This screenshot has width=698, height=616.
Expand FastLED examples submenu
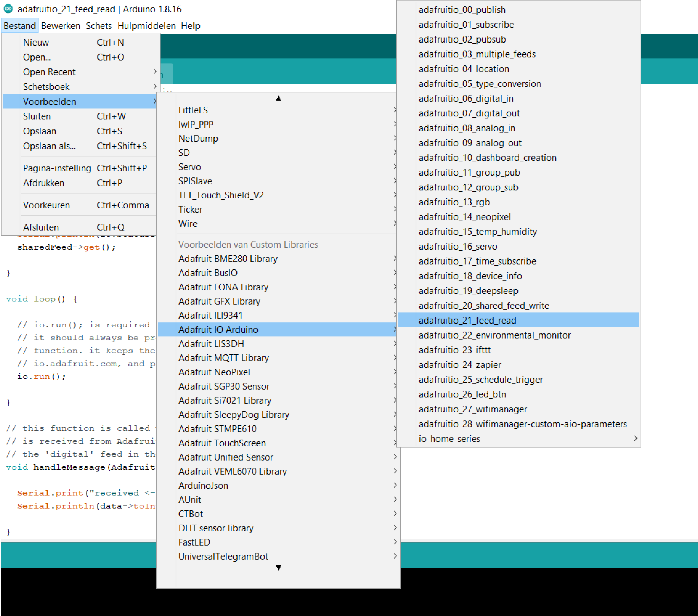278,542
